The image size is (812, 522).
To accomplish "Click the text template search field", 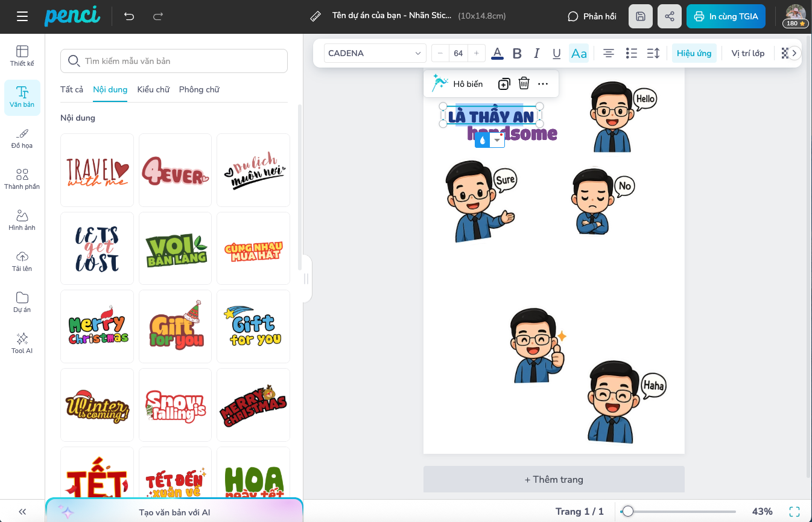I will [174, 61].
